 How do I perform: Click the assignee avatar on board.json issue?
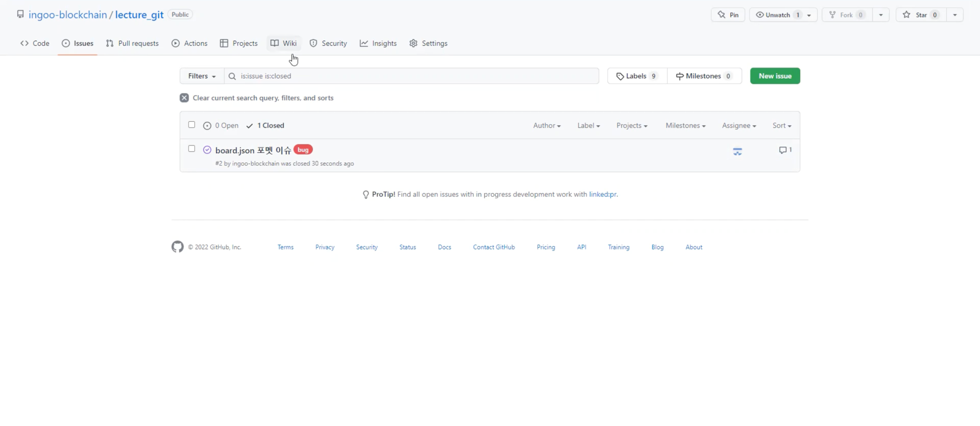[x=737, y=151]
